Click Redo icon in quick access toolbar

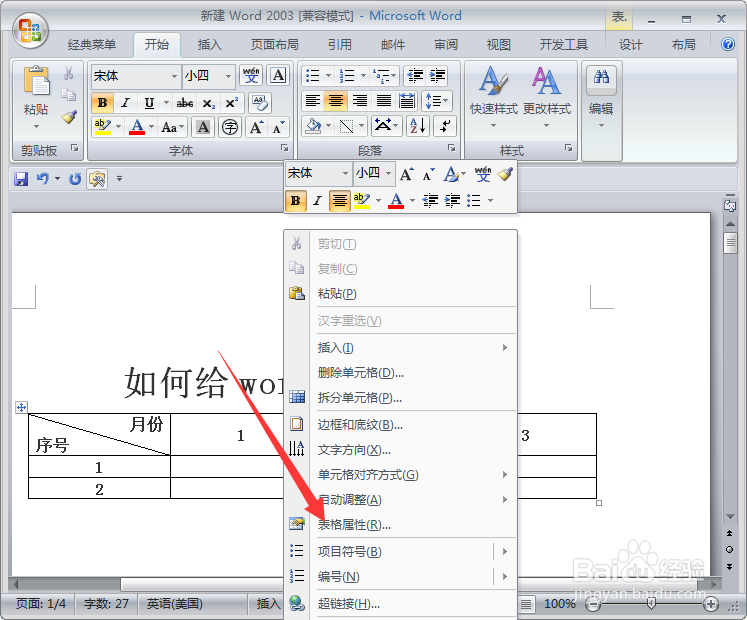tap(75, 179)
